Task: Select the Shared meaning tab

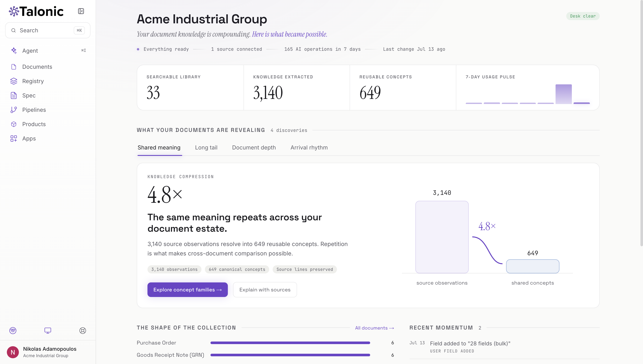Action: point(159,148)
